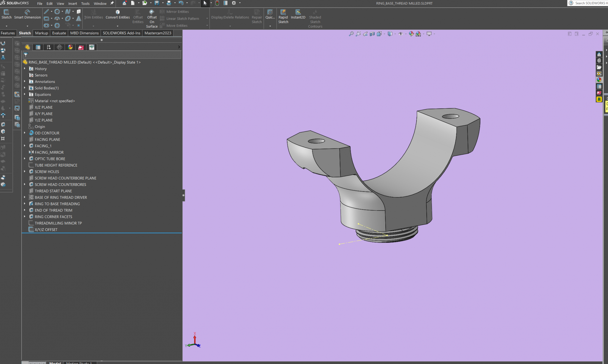Select the Polygon sketch tool
Image resolution: width=608 pixels, height=364 pixels.
click(57, 26)
